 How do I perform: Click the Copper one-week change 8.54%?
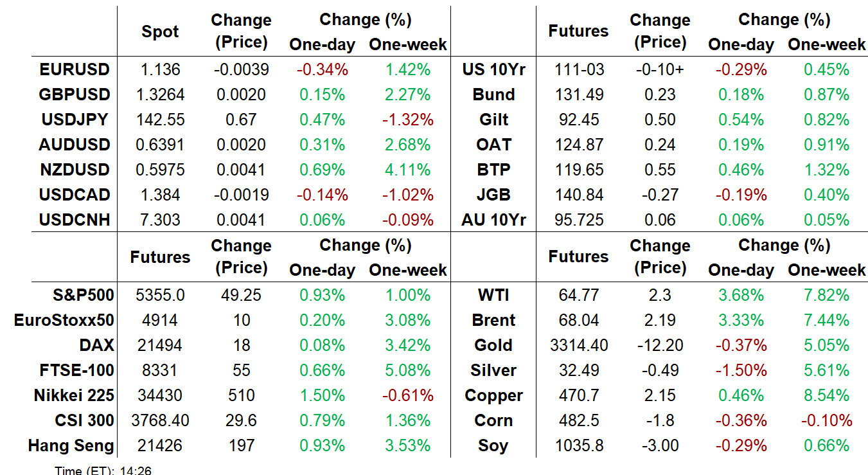point(826,395)
